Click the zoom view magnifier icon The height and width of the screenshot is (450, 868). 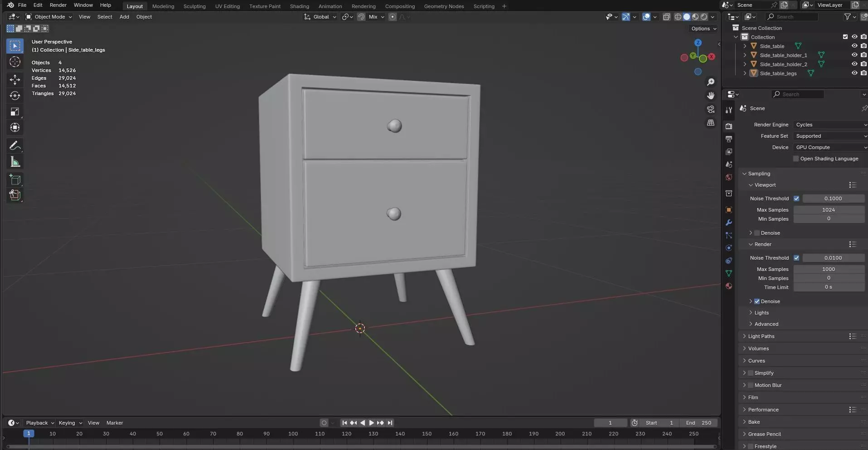(711, 82)
